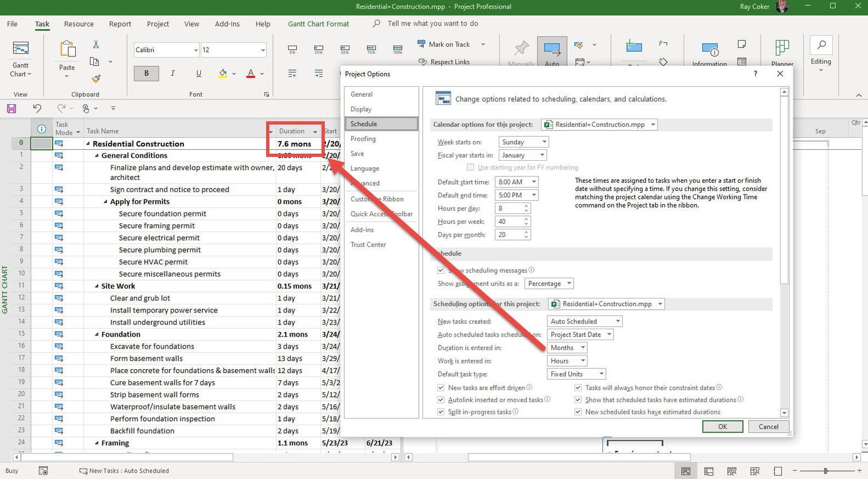Switch to the Gantt Chart Format tab
Viewport: 868px width, 479px height.
(x=318, y=24)
